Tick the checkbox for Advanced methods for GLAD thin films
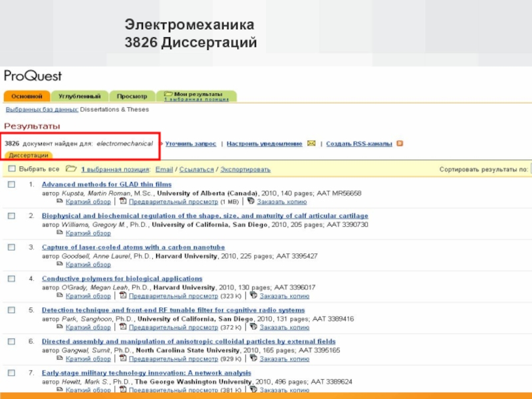 (x=11, y=184)
